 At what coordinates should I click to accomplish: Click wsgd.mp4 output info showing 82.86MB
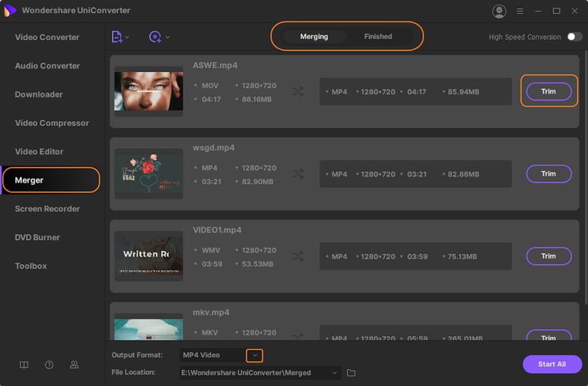(415, 174)
